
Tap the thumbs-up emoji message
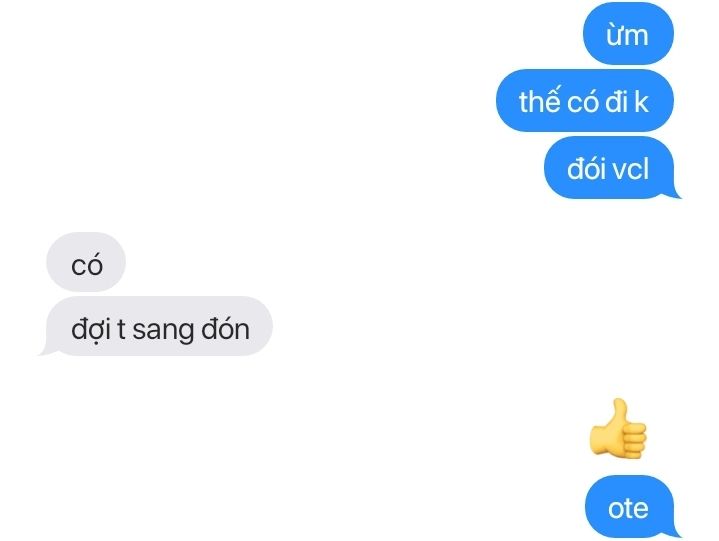coord(618,428)
